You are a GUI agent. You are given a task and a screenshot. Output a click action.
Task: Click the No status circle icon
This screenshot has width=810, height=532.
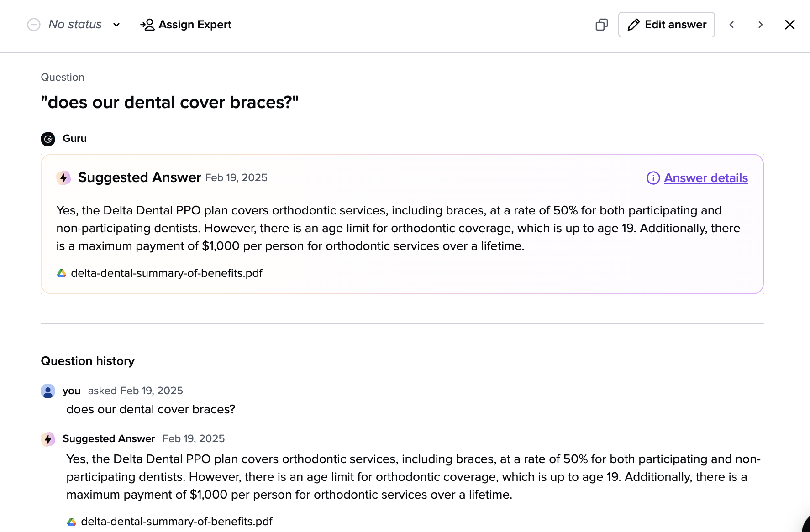[x=34, y=25]
